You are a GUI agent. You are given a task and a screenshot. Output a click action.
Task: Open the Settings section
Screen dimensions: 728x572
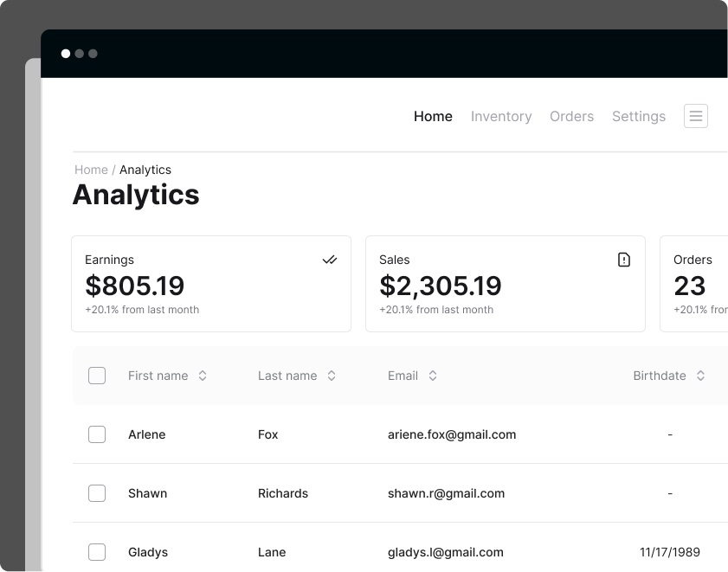pyautogui.click(x=638, y=116)
